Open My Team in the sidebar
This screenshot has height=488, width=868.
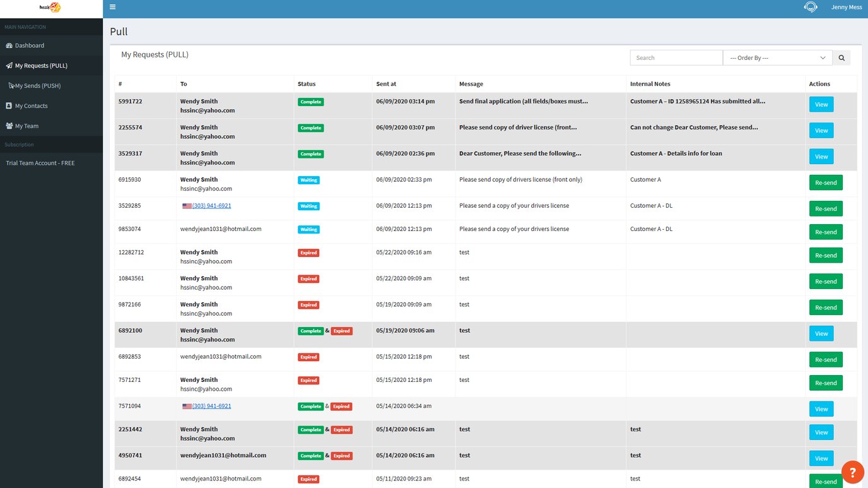[26, 126]
